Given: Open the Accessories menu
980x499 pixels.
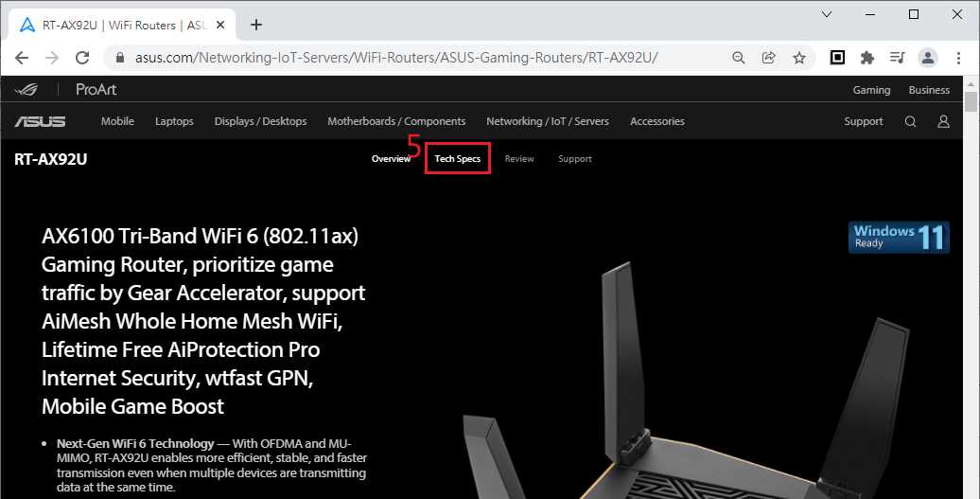Looking at the screenshot, I should [x=656, y=121].
